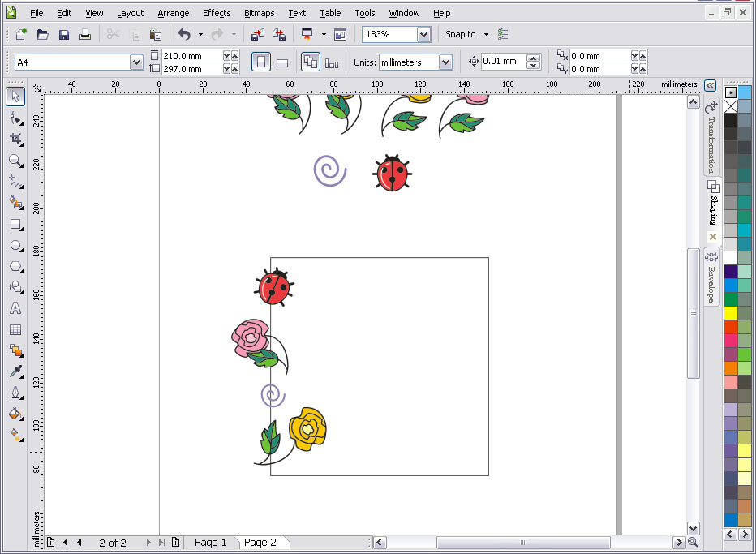Apply page layout to current page only
756x554 pixels.
pyautogui.click(x=332, y=62)
